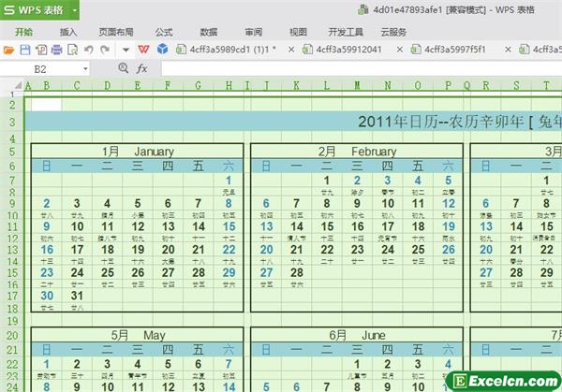This screenshot has width=562, height=392.
Task: Click the fx insert function icon
Action: 142,68
